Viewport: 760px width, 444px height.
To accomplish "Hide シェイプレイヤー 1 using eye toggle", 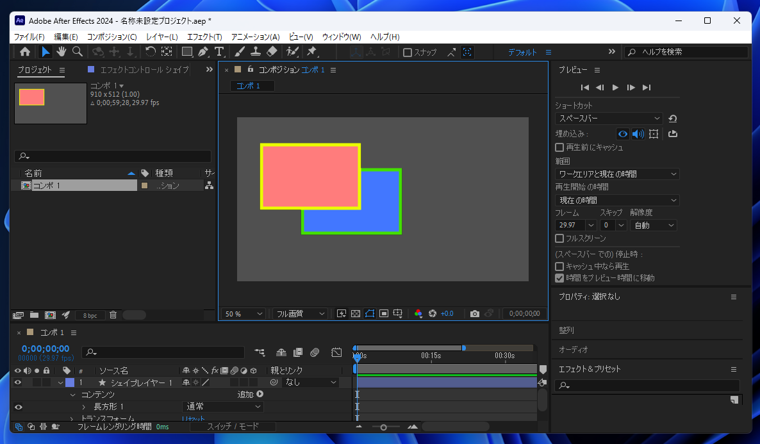I will click(x=18, y=382).
